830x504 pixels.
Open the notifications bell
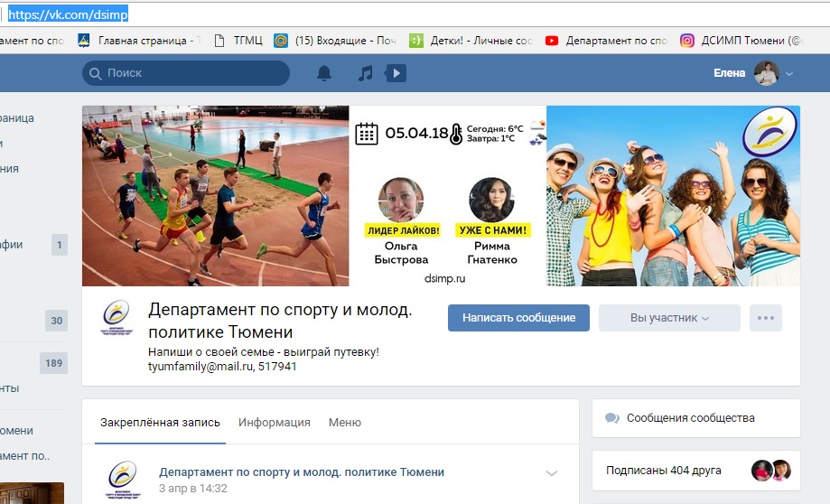click(x=324, y=73)
